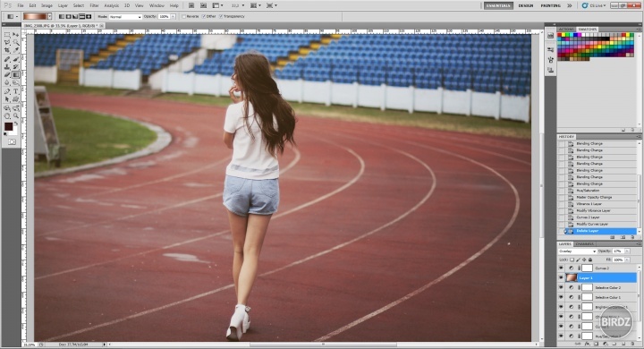This screenshot has height=349, width=644.
Task: Hide the Selective Color 1 layer
Action: (561, 297)
